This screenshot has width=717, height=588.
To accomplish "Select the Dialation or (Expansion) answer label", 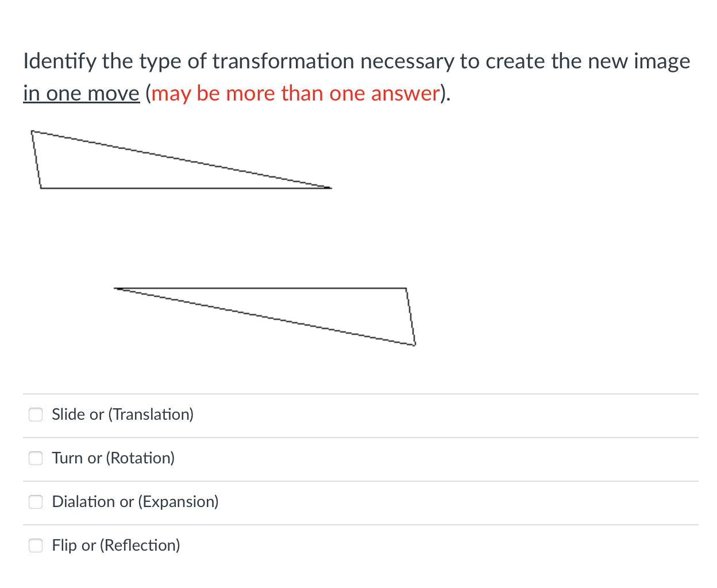I will (135, 501).
